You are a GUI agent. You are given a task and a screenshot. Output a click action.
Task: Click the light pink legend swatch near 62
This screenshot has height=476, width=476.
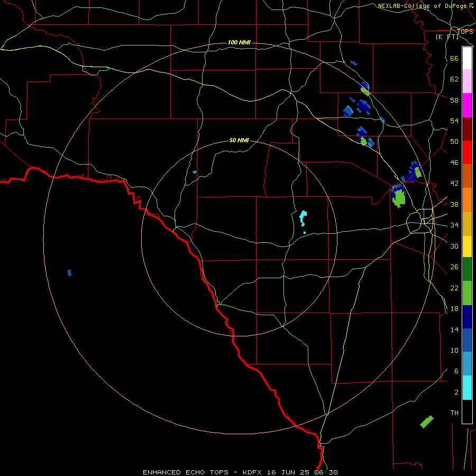point(467,81)
